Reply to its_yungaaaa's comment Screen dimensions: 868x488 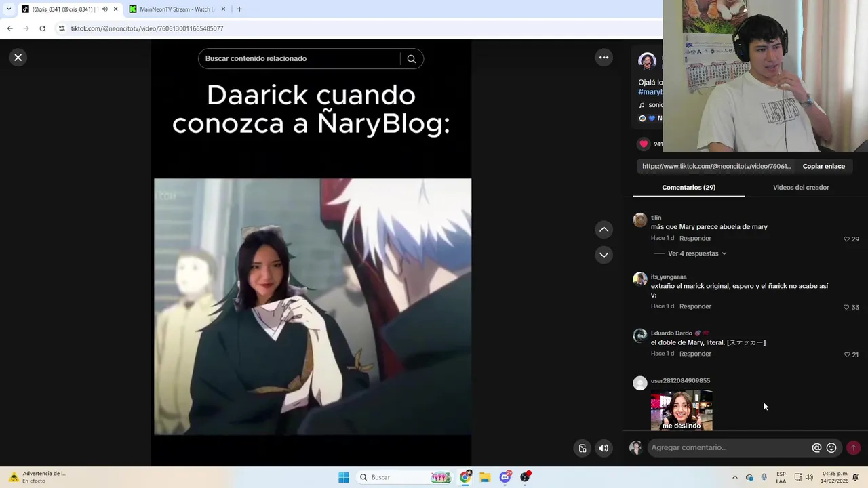point(695,306)
